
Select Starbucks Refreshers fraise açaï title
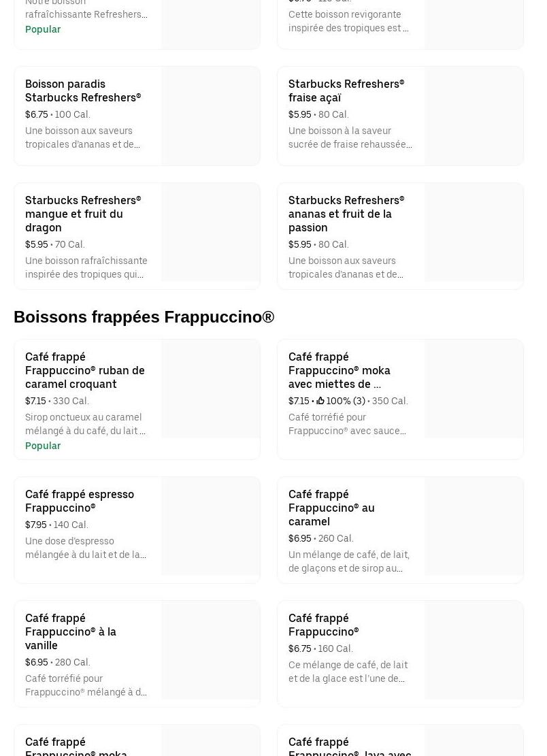point(346,91)
